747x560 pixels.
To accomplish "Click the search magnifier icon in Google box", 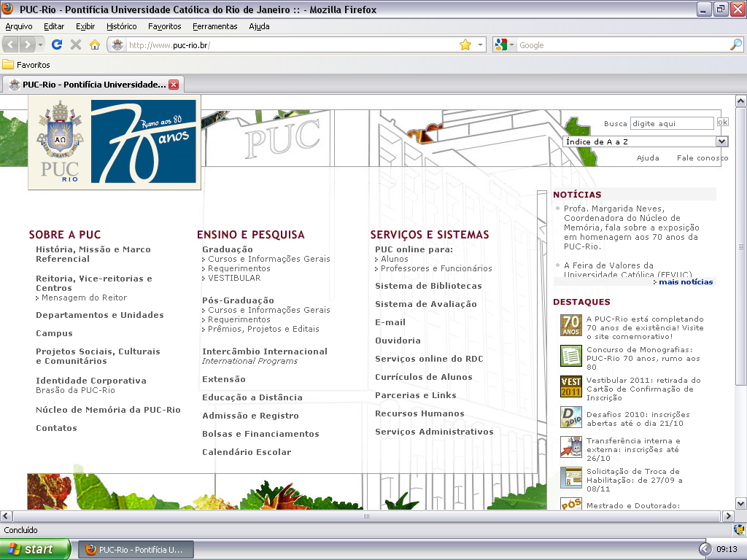I will 735,45.
